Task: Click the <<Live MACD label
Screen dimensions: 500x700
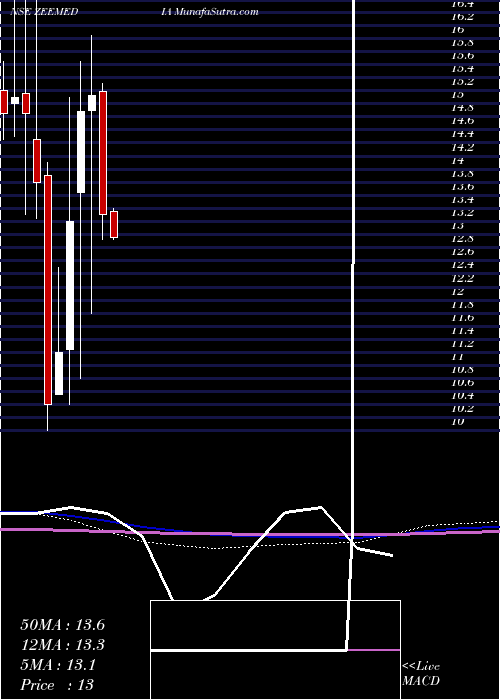Action: coord(421,673)
